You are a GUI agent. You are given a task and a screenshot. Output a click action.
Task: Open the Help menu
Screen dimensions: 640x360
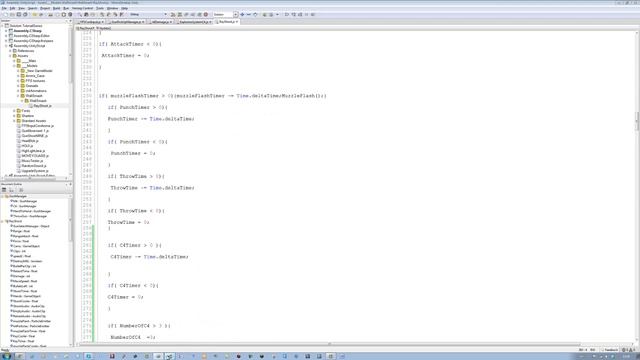124,8
